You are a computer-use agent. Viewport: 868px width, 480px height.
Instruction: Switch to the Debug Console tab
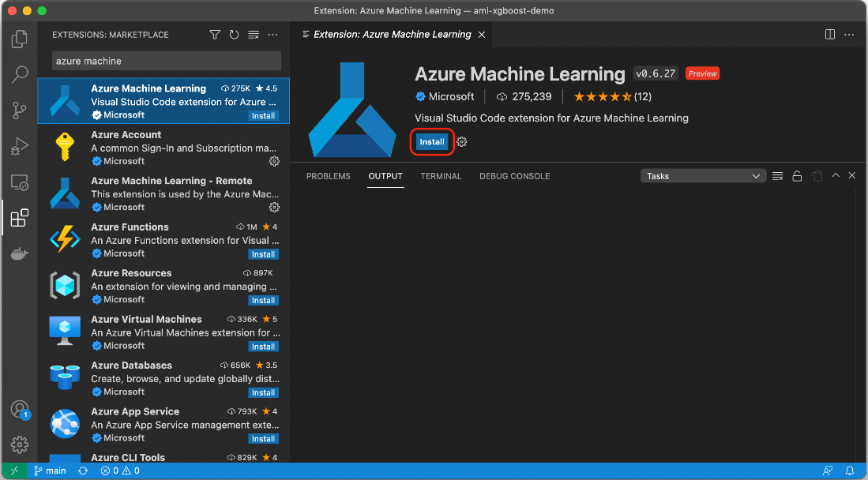(514, 176)
